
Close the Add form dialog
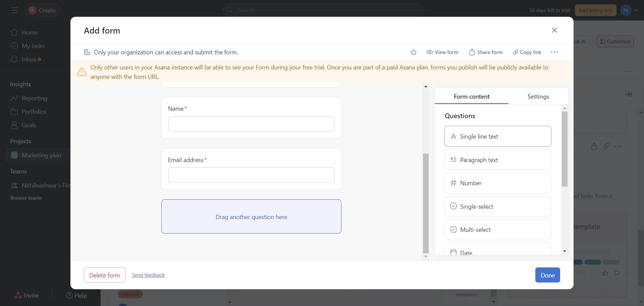(x=554, y=30)
